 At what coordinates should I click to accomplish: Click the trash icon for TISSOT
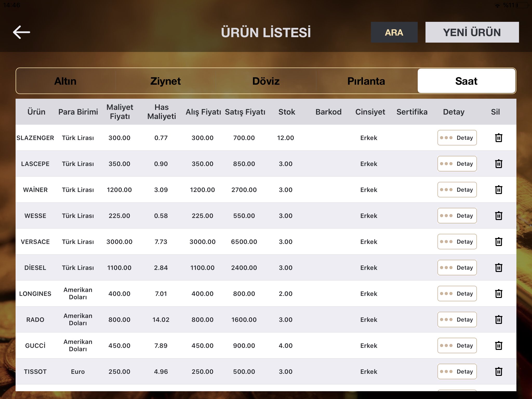tap(498, 371)
